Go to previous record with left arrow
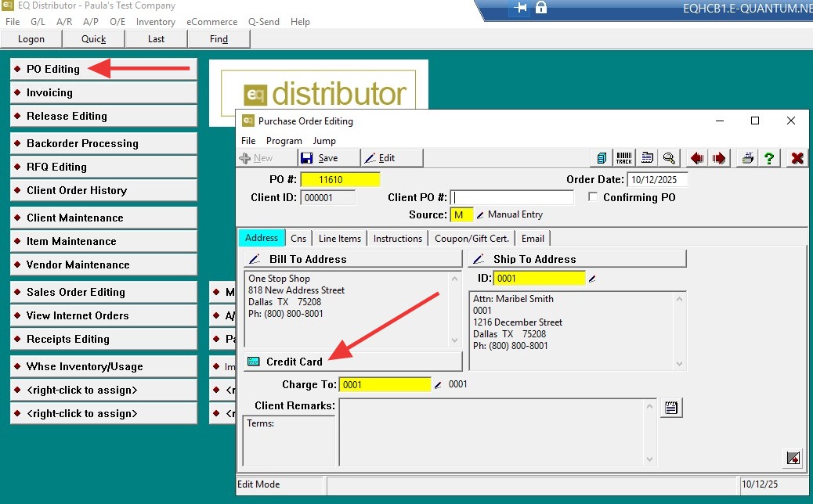The width and height of the screenshot is (813, 504). (x=697, y=158)
